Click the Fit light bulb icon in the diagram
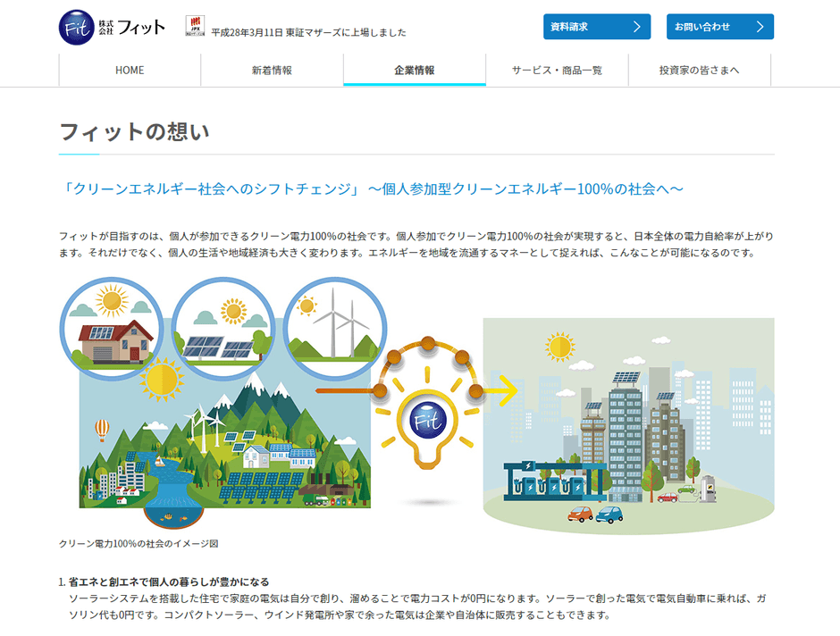 pyautogui.click(x=426, y=418)
